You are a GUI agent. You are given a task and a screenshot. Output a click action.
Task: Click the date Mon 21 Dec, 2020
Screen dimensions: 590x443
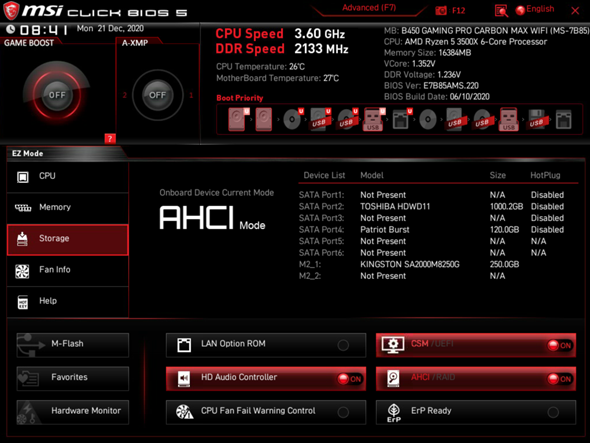tap(110, 29)
